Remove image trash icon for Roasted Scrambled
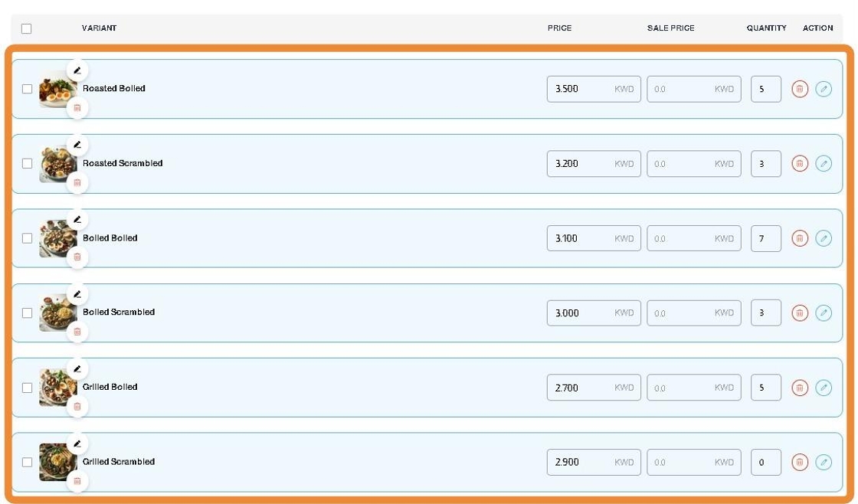 click(x=77, y=182)
